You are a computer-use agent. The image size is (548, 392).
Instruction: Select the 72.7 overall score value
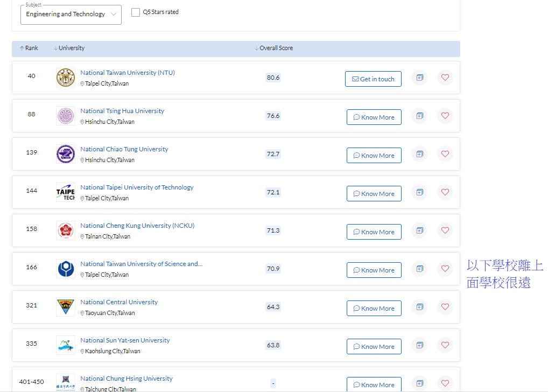pos(273,154)
